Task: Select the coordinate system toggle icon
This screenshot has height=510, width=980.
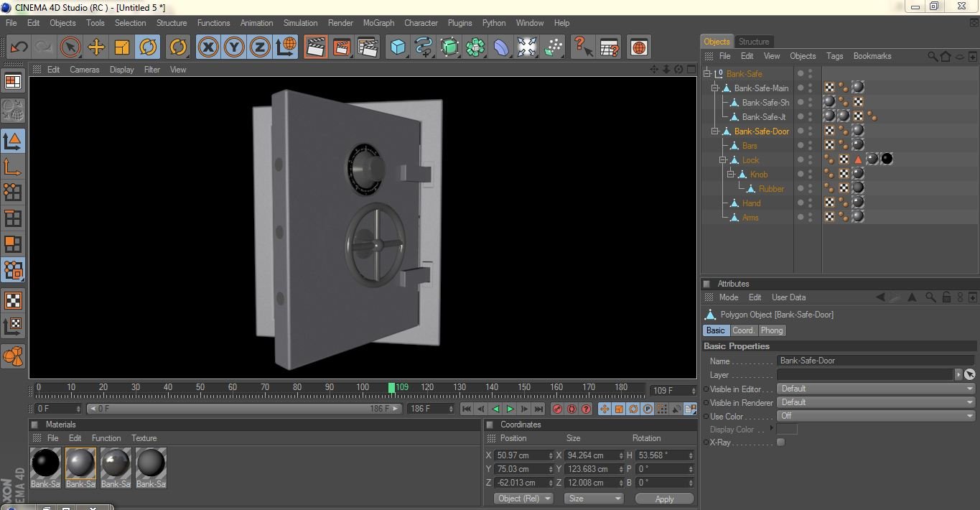Action: [286, 47]
